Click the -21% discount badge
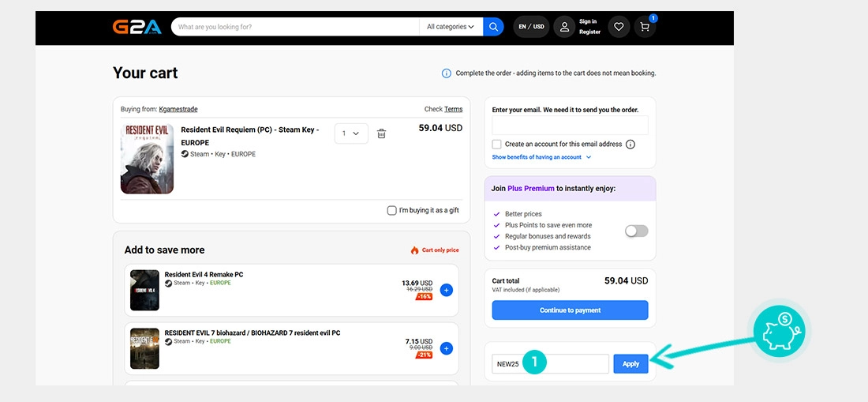The height and width of the screenshot is (402, 868). 425,355
